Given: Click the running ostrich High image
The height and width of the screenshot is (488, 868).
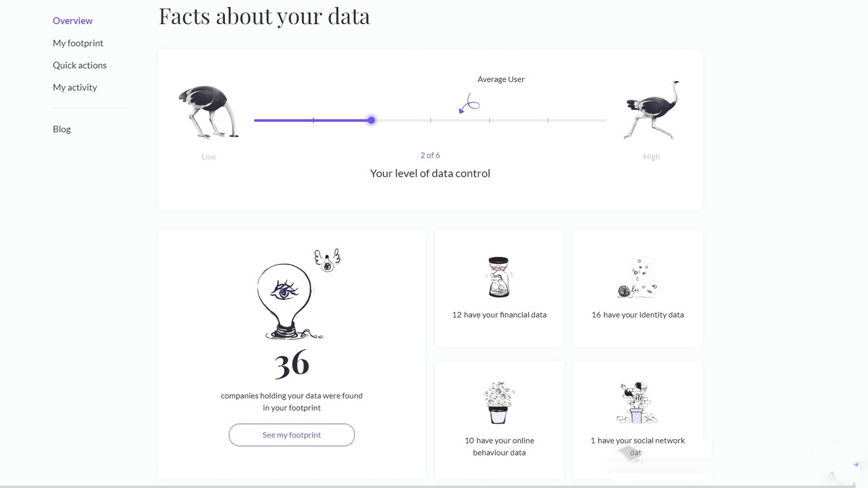Looking at the screenshot, I should (652, 109).
